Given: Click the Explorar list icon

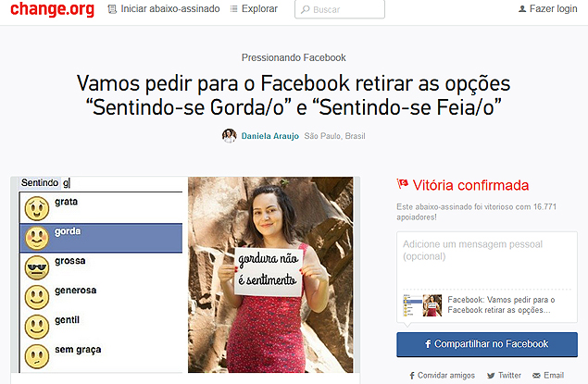Looking at the screenshot, I should 233,9.
